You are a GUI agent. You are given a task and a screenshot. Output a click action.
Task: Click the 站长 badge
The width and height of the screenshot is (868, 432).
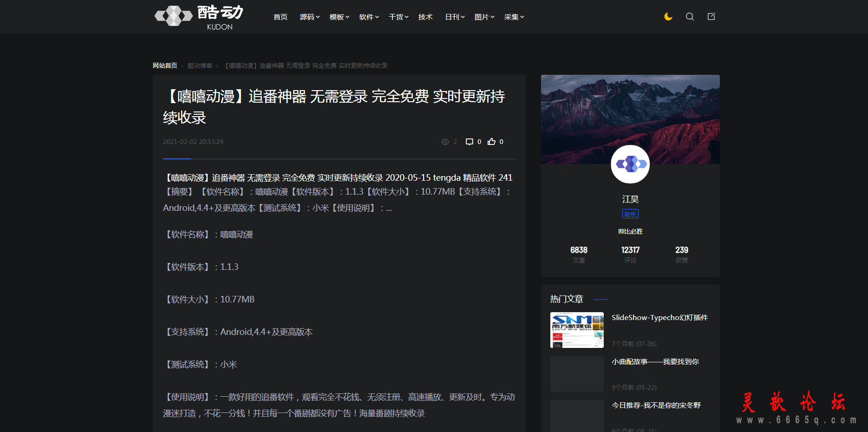coord(630,214)
